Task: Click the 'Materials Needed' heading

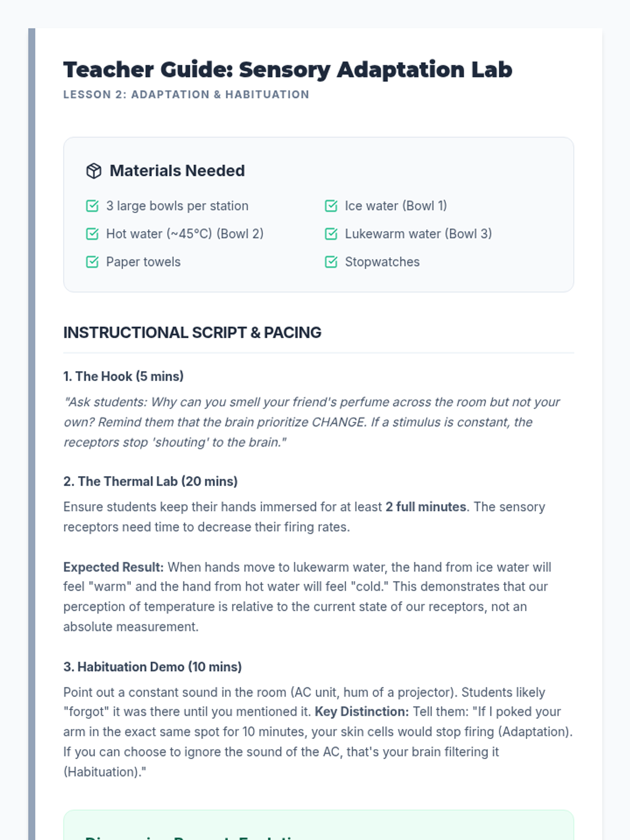Action: pos(177,171)
